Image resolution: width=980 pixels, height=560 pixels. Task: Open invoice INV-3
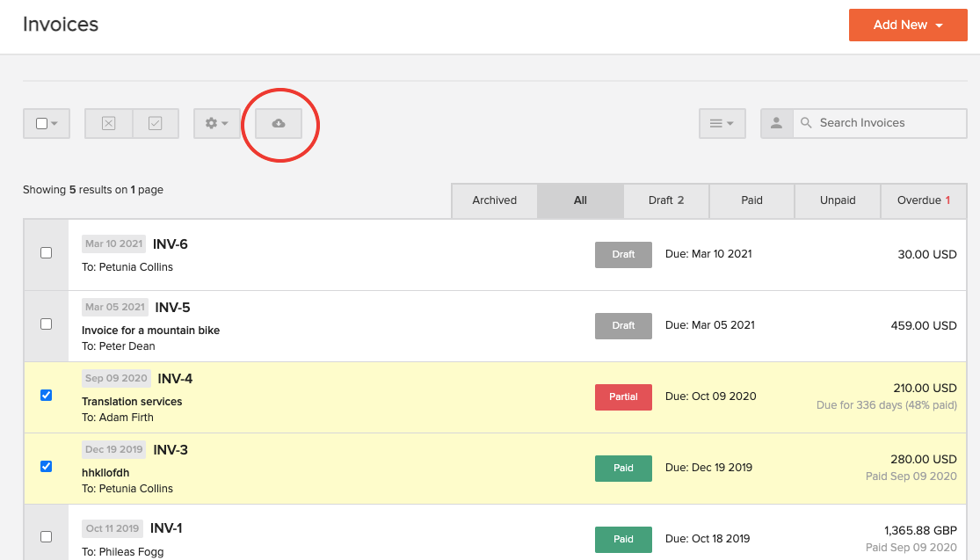(x=171, y=450)
